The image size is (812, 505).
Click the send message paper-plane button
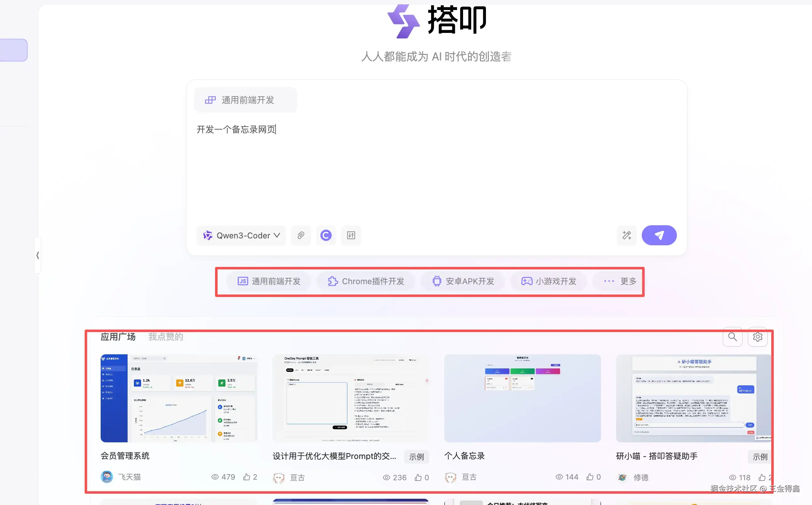(659, 236)
